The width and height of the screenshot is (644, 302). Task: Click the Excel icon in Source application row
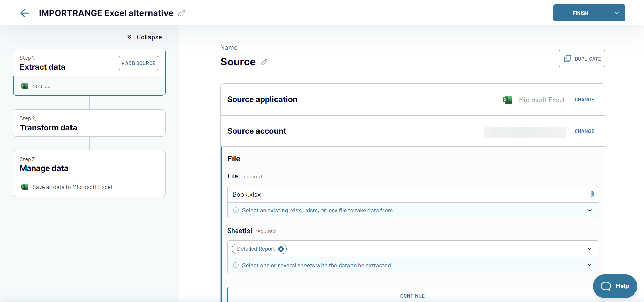click(507, 100)
